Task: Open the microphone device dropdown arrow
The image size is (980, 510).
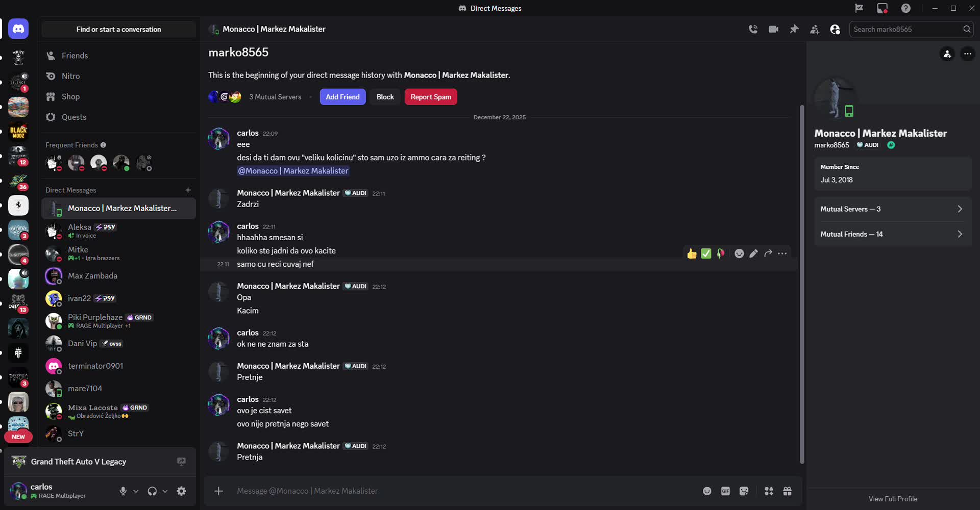Action: coord(136,491)
